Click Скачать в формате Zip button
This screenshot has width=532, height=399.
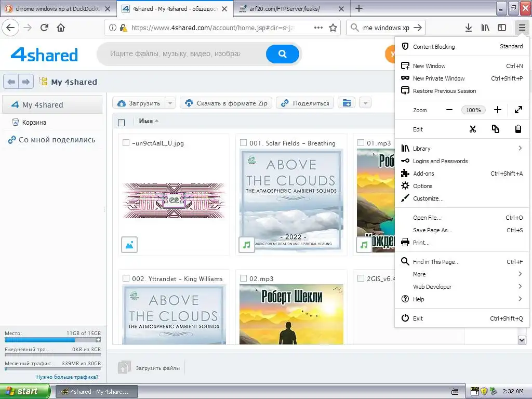pyautogui.click(x=226, y=103)
